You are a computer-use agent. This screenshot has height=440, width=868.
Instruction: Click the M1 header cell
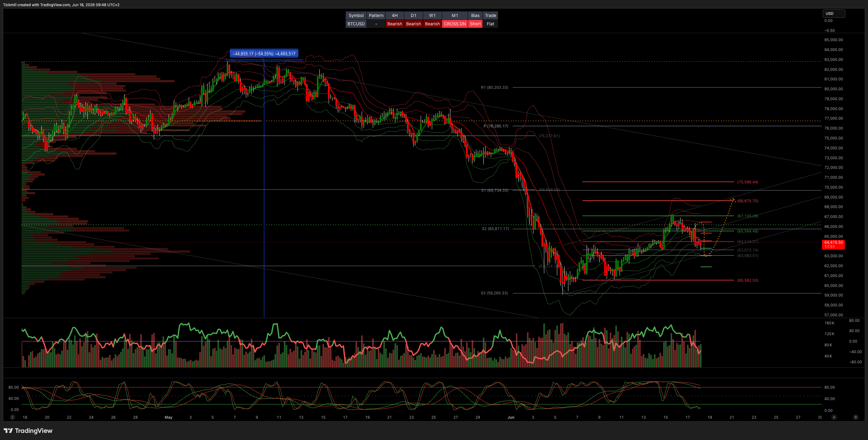point(455,15)
